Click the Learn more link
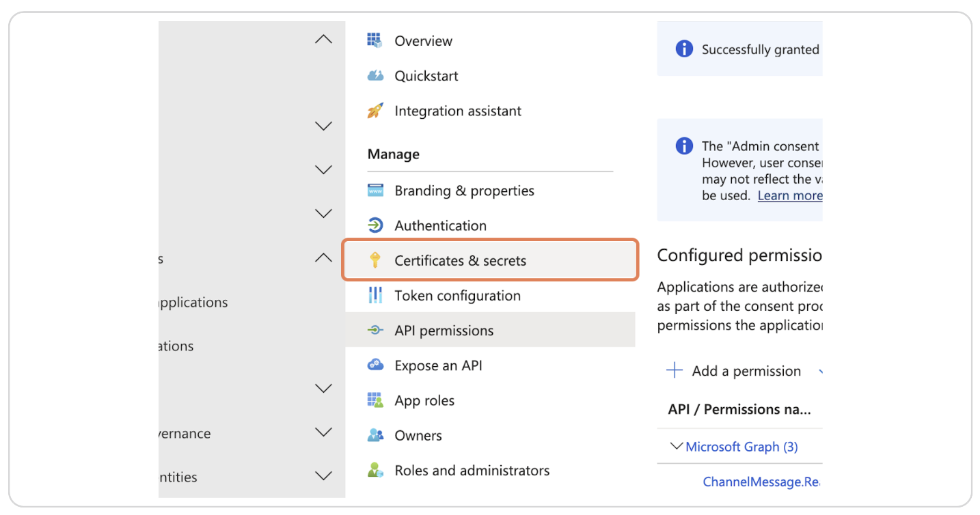This screenshot has height=515, width=980. coord(789,195)
